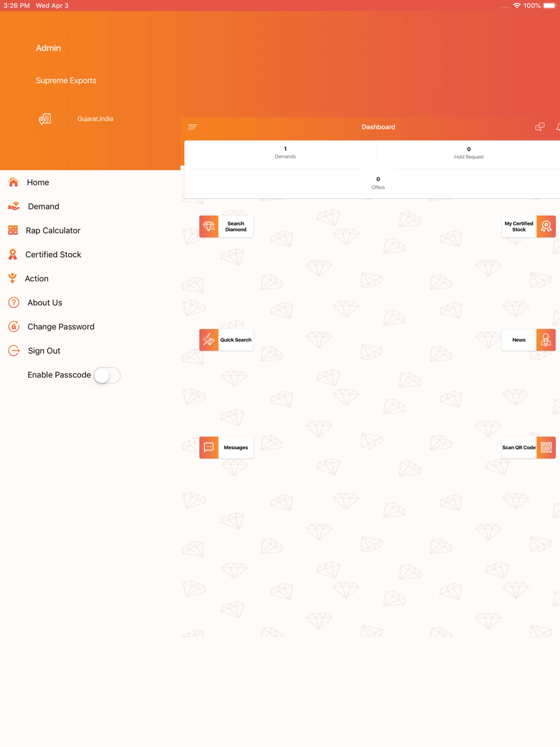This screenshot has height=747, width=560.
Task: Tap the Quick Search lightning icon
Action: 209,340
